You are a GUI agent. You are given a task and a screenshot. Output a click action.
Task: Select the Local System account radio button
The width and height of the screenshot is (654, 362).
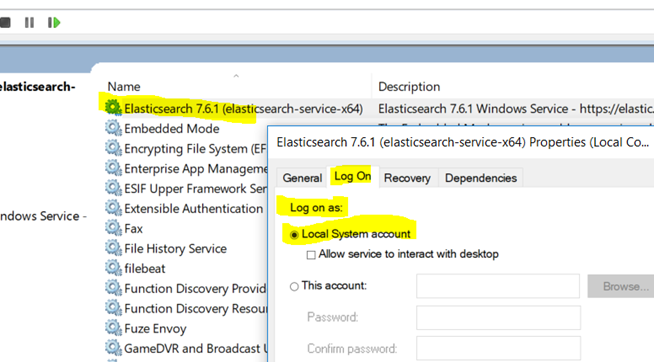click(294, 235)
